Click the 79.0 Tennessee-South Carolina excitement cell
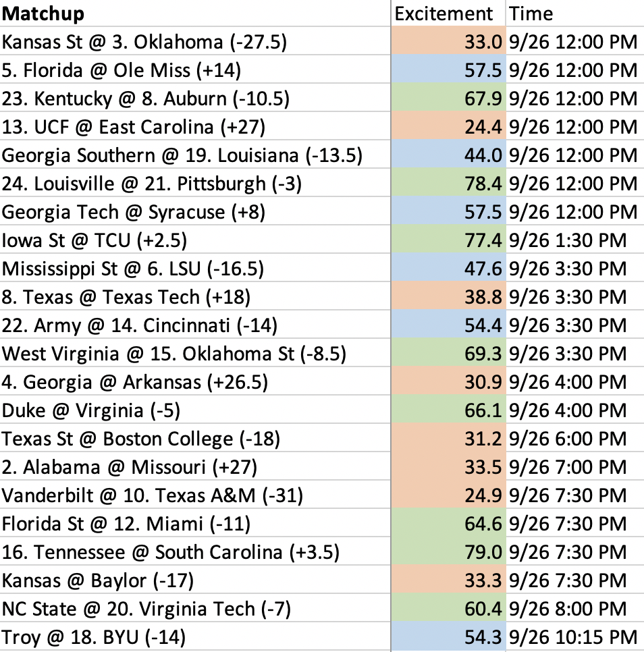The width and height of the screenshot is (644, 652). pos(448,551)
